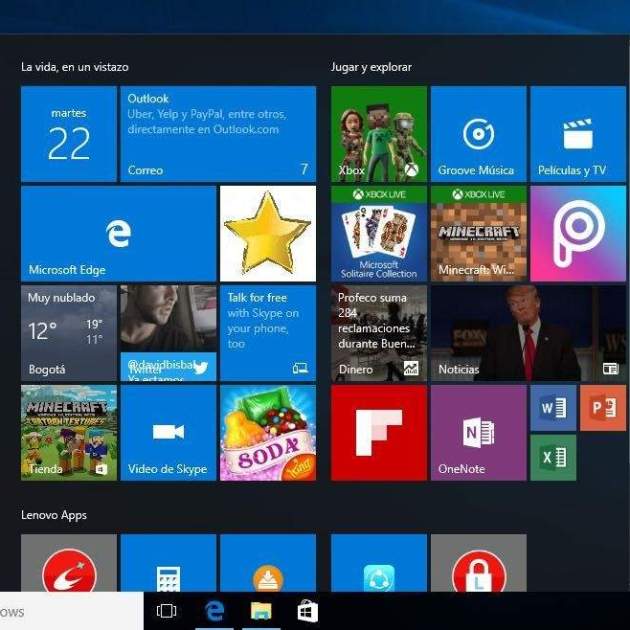Viewport: 630px width, 630px height.
Task: Launch the Minecraft Xbox Live tile
Action: click(x=479, y=233)
